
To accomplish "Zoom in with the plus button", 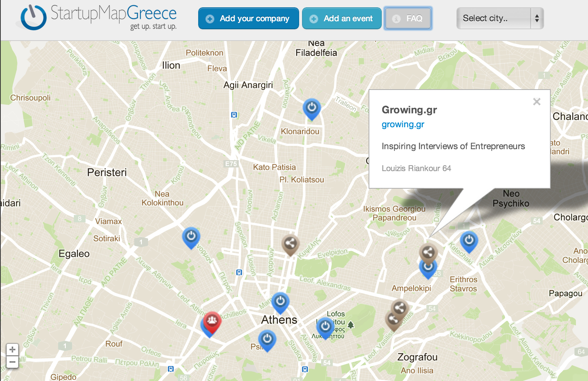I will (x=12, y=350).
